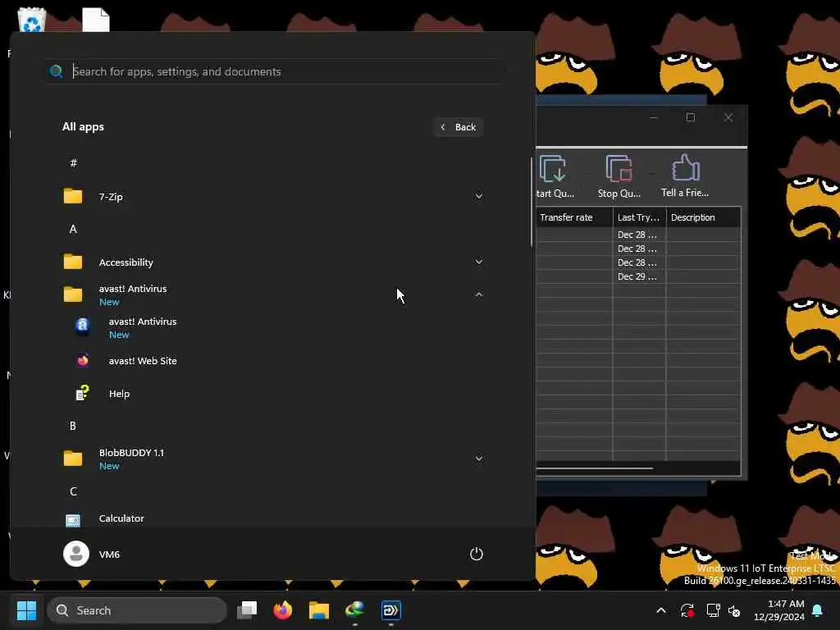Click the taskbar Search box
Image resolution: width=840 pixels, height=630 pixels.
point(137,610)
